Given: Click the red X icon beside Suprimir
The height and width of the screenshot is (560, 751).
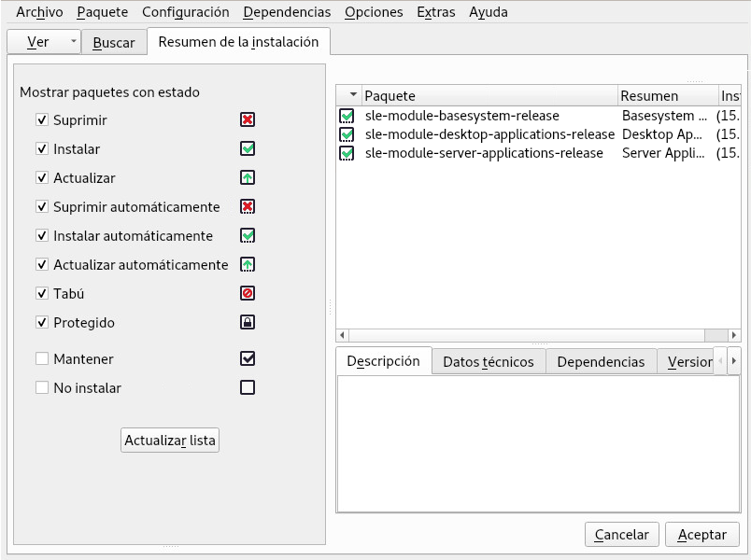Looking at the screenshot, I should click(x=248, y=119).
